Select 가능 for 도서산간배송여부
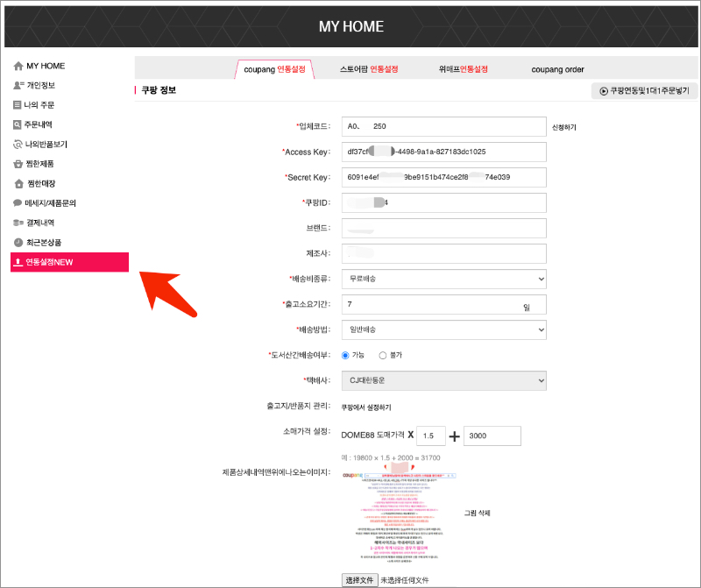Image resolution: width=701 pixels, height=588 pixels. coord(345,355)
